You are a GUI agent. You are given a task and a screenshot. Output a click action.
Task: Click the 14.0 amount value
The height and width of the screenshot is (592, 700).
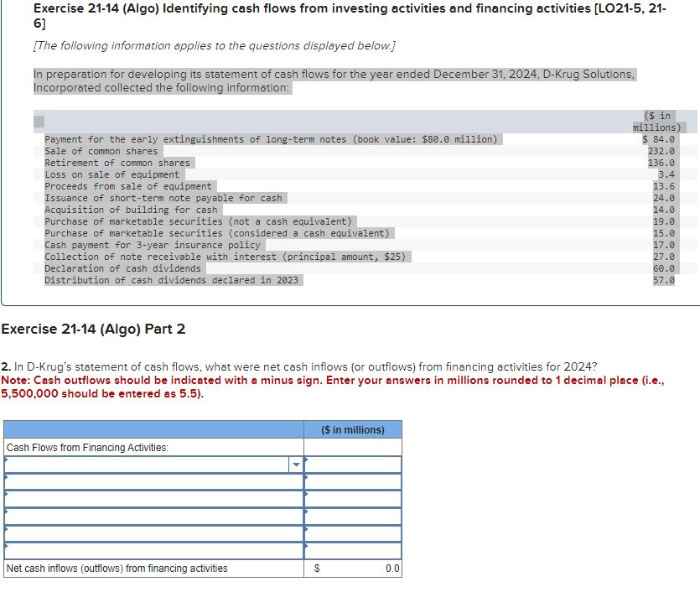point(664,210)
